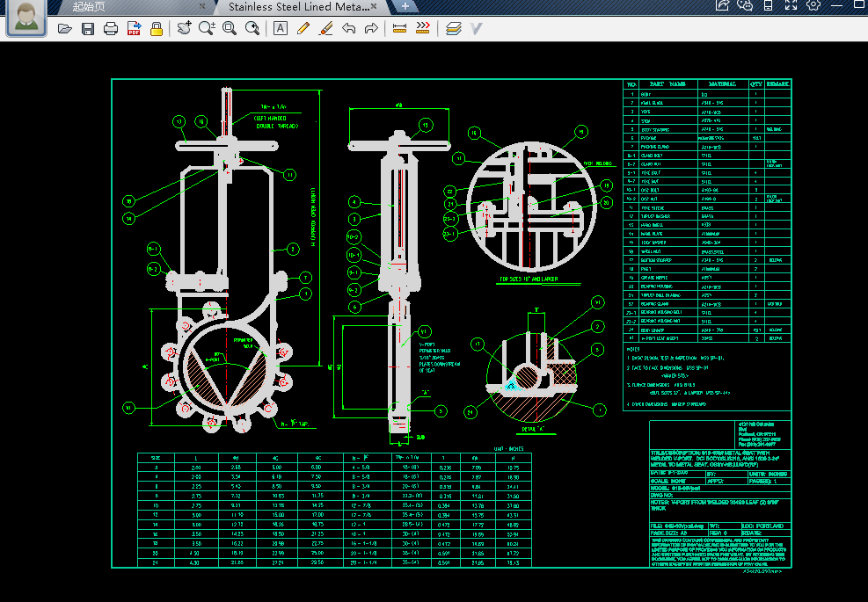This screenshot has height=602, width=868.
Task: Click the '(LEFT HANDED' thread note
Action: [x=270, y=119]
